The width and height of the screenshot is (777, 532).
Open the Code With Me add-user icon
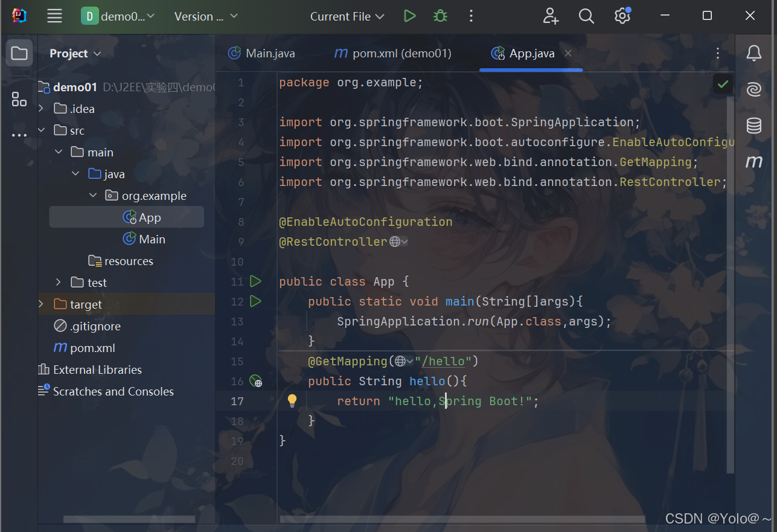(x=551, y=16)
